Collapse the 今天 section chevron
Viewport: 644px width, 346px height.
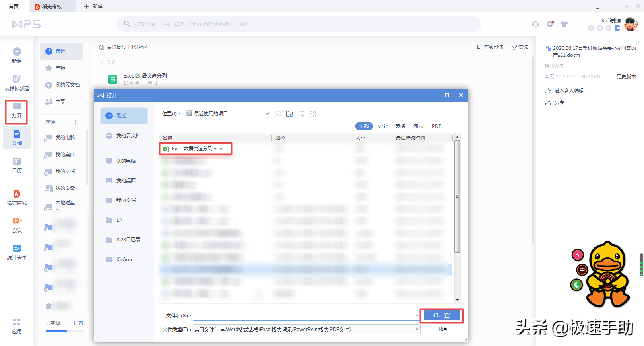[x=101, y=62]
